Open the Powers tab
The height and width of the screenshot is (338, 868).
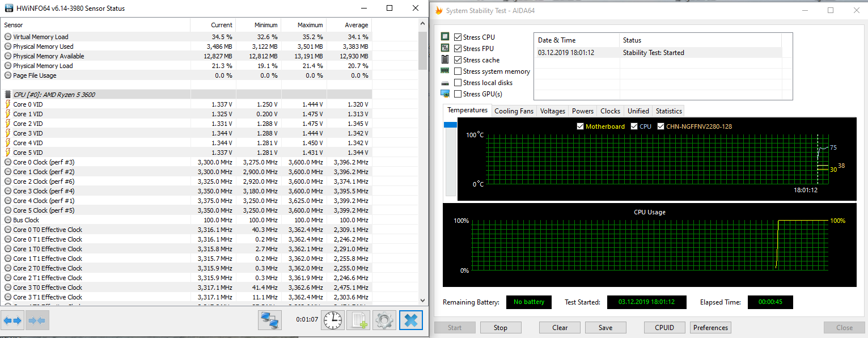(583, 111)
